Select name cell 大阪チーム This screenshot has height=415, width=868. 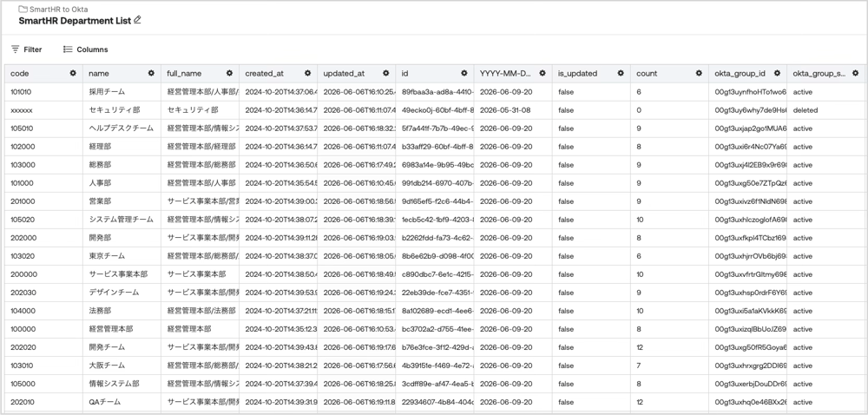(122, 366)
